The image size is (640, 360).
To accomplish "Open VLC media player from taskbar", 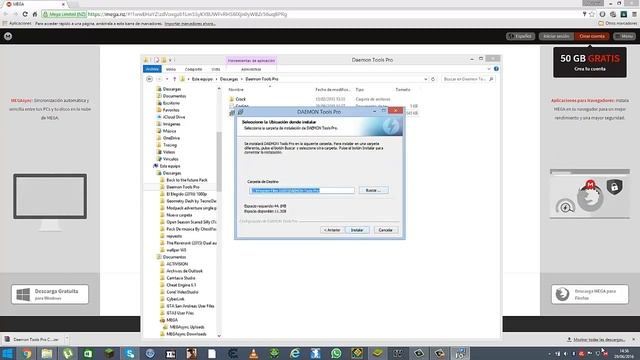I will pos(253,353).
